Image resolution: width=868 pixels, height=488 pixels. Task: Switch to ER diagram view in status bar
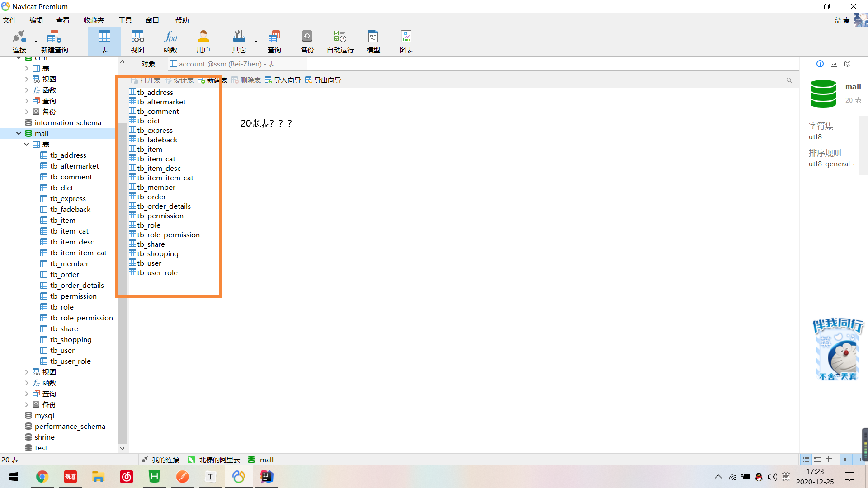(x=829, y=460)
